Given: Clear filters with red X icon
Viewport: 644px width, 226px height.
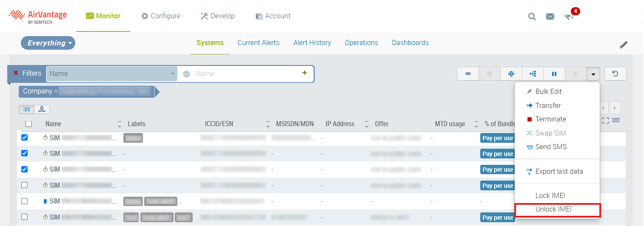Looking at the screenshot, I should point(16,73).
